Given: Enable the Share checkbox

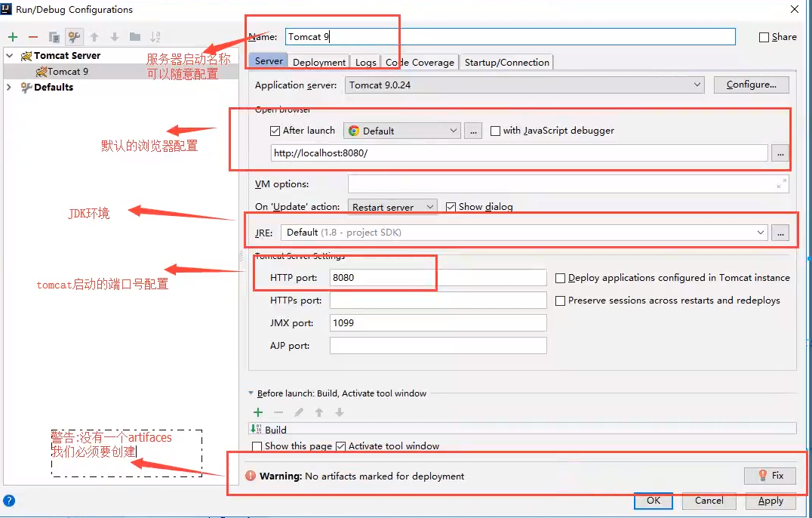Looking at the screenshot, I should 764,36.
